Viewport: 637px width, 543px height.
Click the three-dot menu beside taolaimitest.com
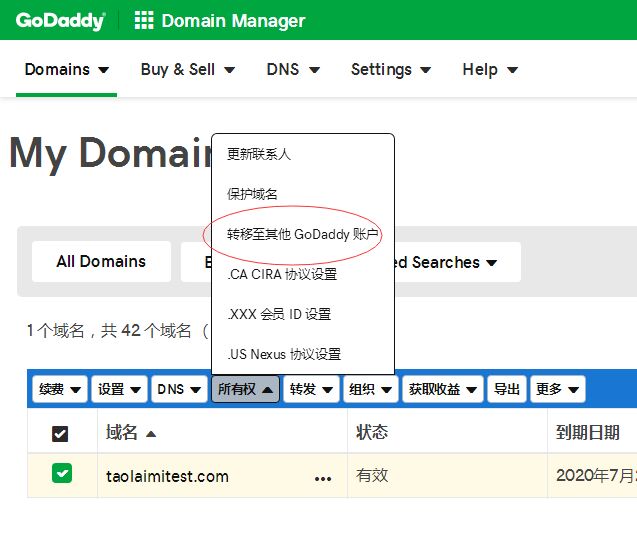[x=323, y=478]
